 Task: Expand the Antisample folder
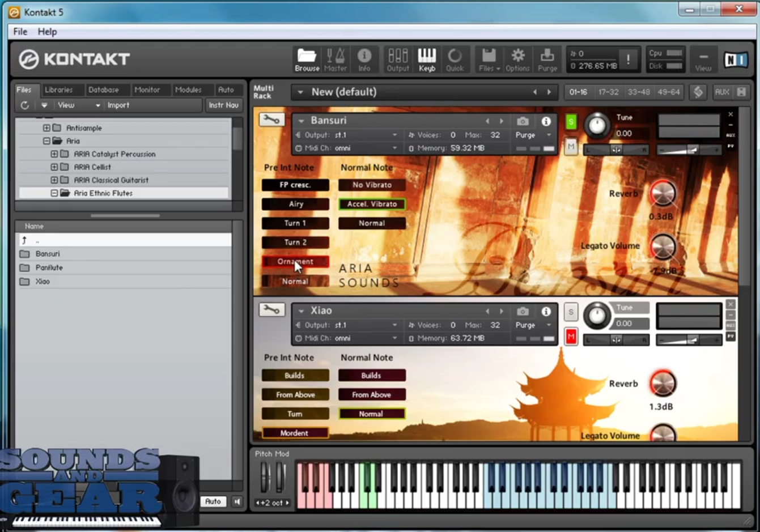46,128
